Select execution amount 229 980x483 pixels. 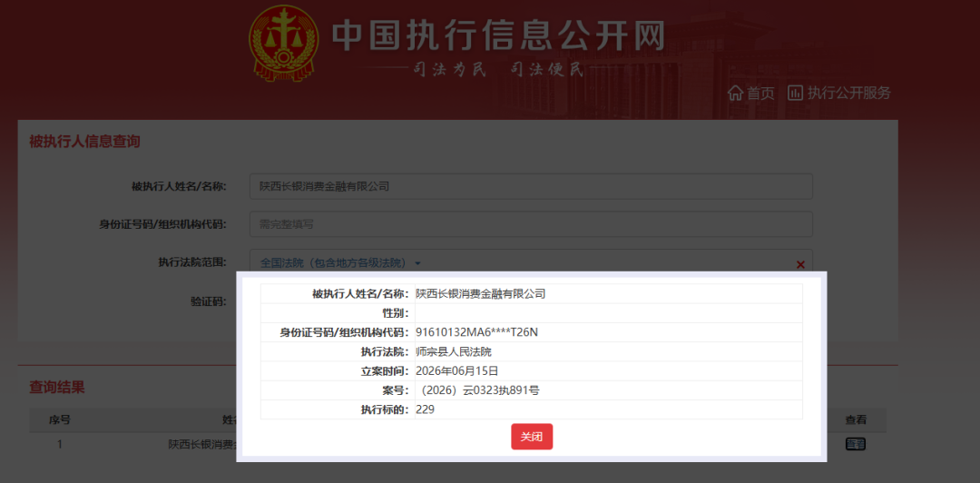[425, 409]
